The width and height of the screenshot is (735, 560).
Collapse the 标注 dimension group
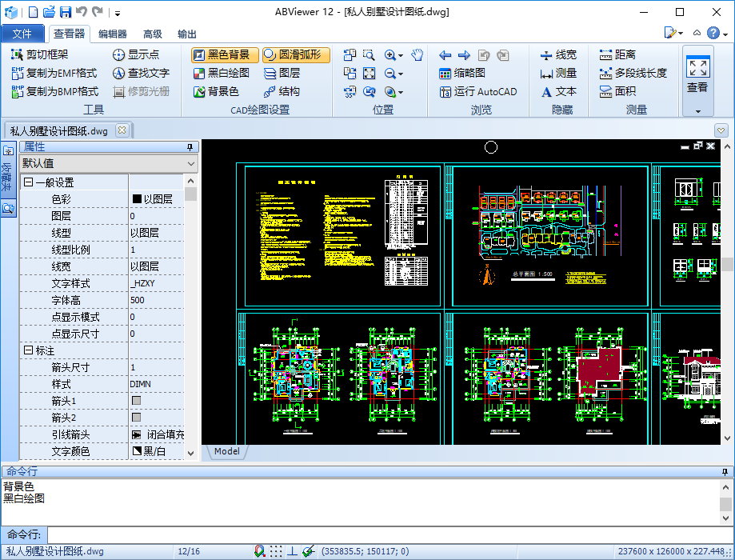[28, 350]
